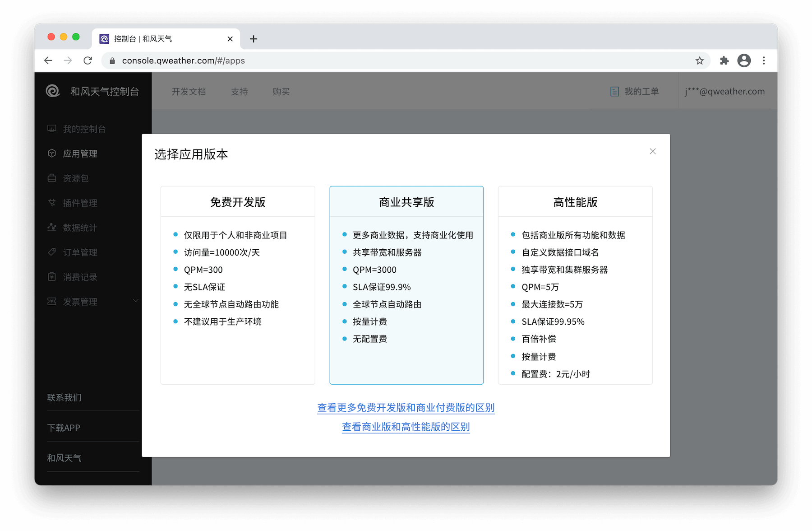Select the 高性能版 card
812x531 pixels.
(575, 285)
